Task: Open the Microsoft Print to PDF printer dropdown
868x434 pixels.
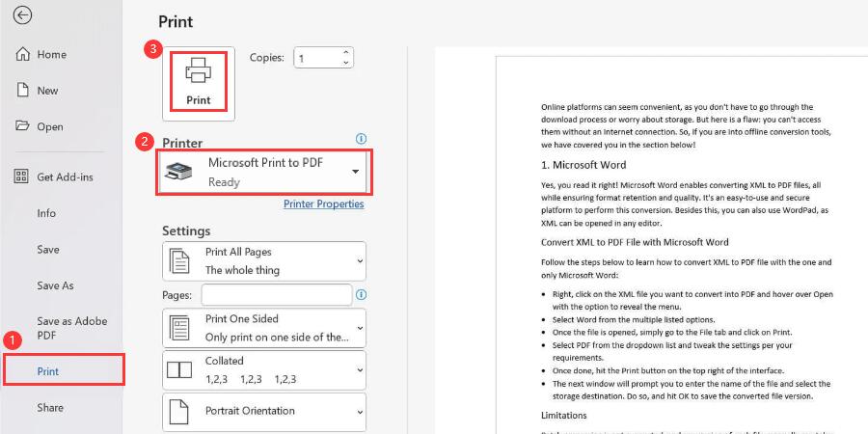Action: coord(264,173)
